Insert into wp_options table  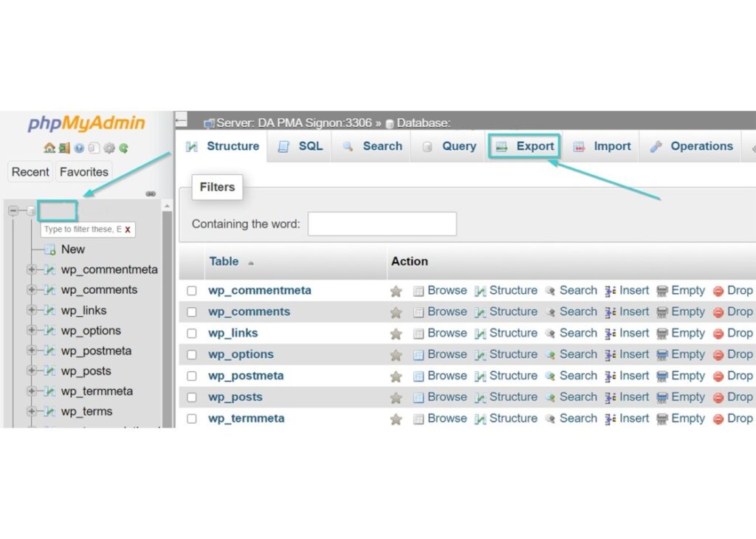click(x=628, y=354)
